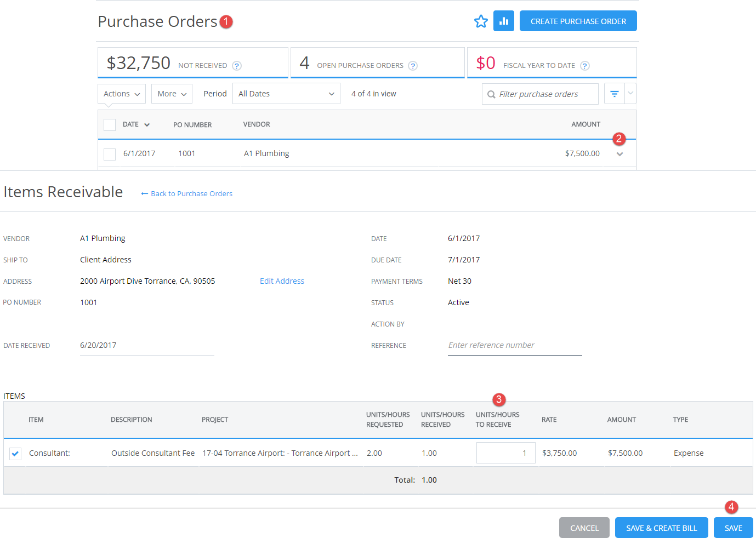Click the Consultant: item name
The height and width of the screenshot is (538, 756).
pos(49,453)
